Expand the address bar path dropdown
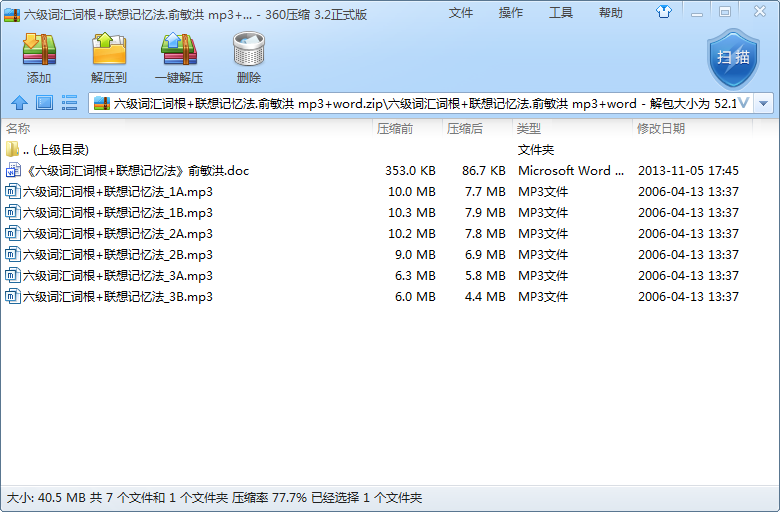The image size is (780, 512). 764,103
